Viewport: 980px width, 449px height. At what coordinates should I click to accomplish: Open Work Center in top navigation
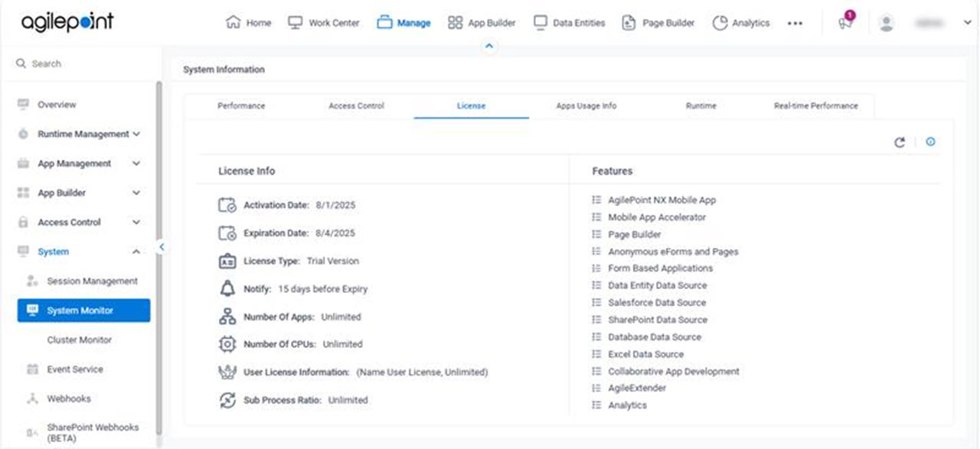tap(324, 23)
